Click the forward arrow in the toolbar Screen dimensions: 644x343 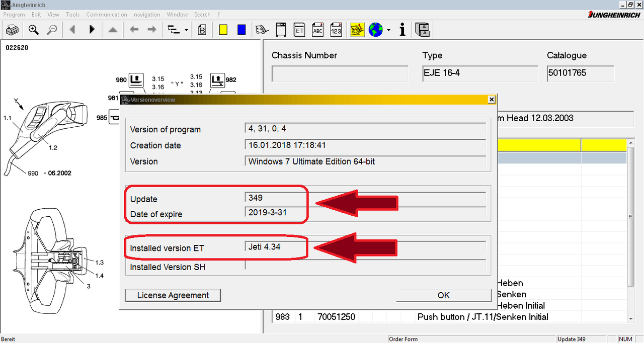coord(151,30)
